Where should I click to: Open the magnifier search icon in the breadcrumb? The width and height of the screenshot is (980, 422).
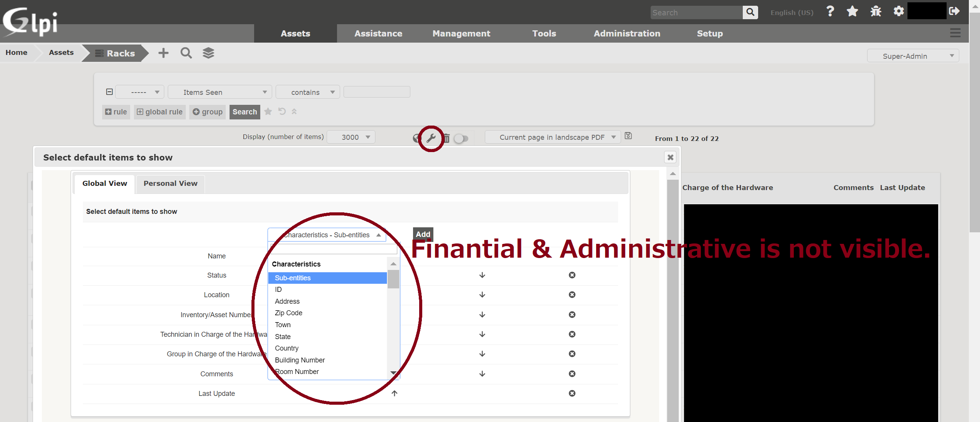click(186, 53)
